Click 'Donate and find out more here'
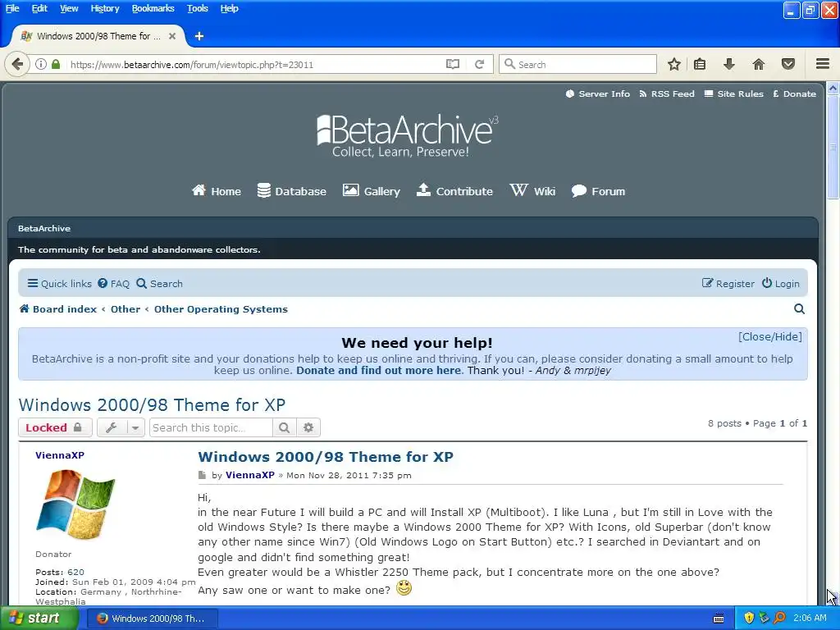The image size is (840, 630). click(378, 370)
